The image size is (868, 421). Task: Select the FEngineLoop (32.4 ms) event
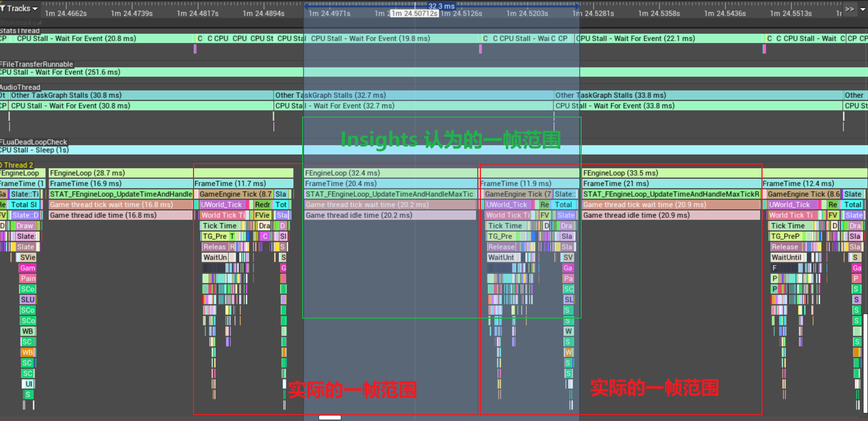[x=441, y=173]
